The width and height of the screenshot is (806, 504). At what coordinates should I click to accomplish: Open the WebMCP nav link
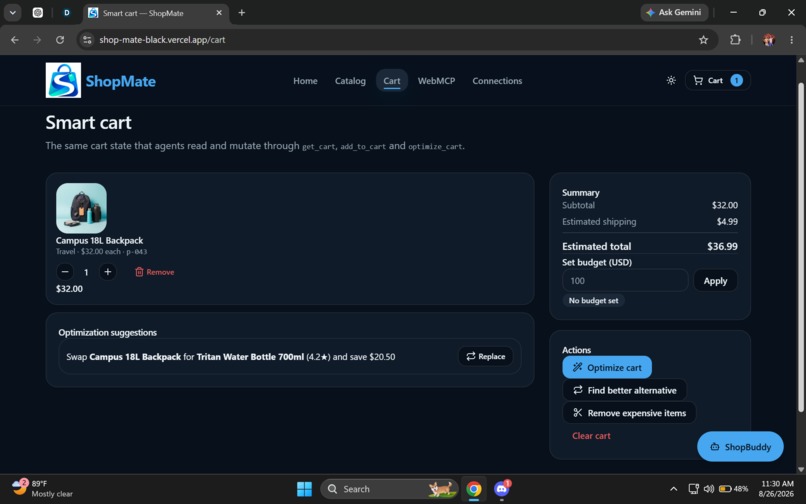coord(436,81)
